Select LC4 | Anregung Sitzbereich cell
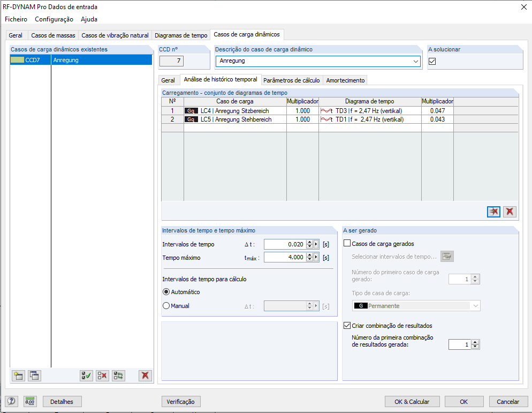This screenshot has height=413, width=532. (x=235, y=111)
